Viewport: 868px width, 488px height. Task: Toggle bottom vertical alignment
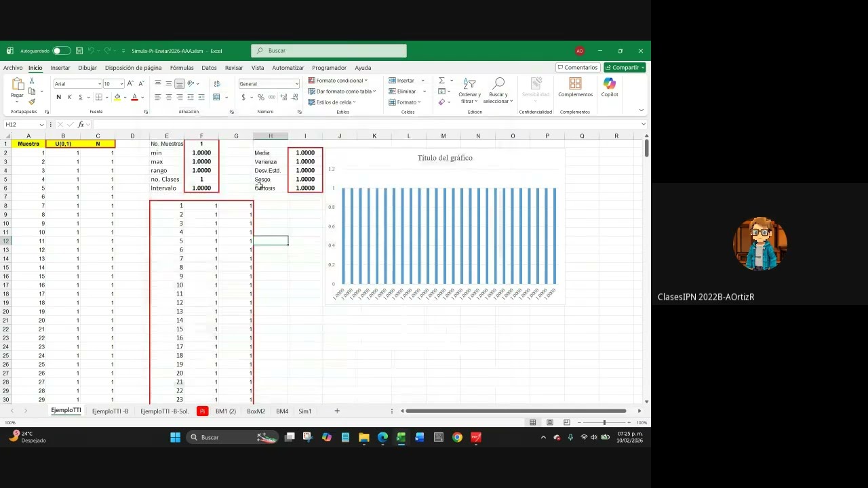[x=179, y=83]
